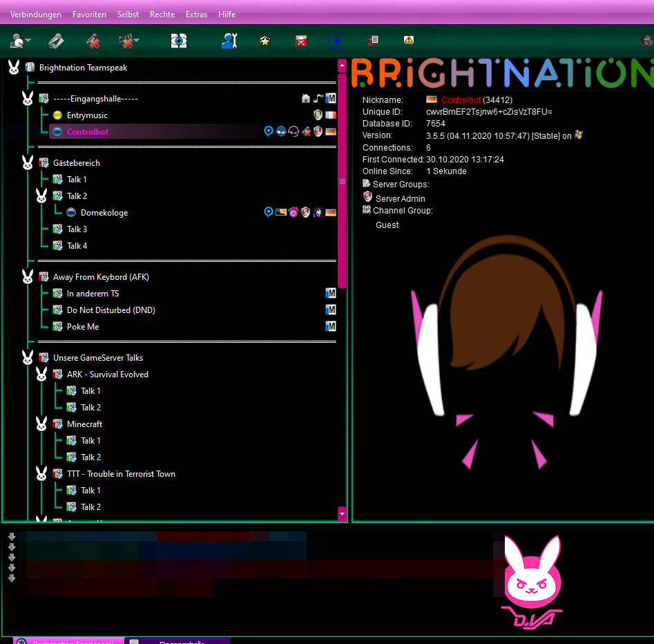The height and width of the screenshot is (644, 654).
Task: Click the channel tree scrollbar up arrow
Action: click(342, 66)
